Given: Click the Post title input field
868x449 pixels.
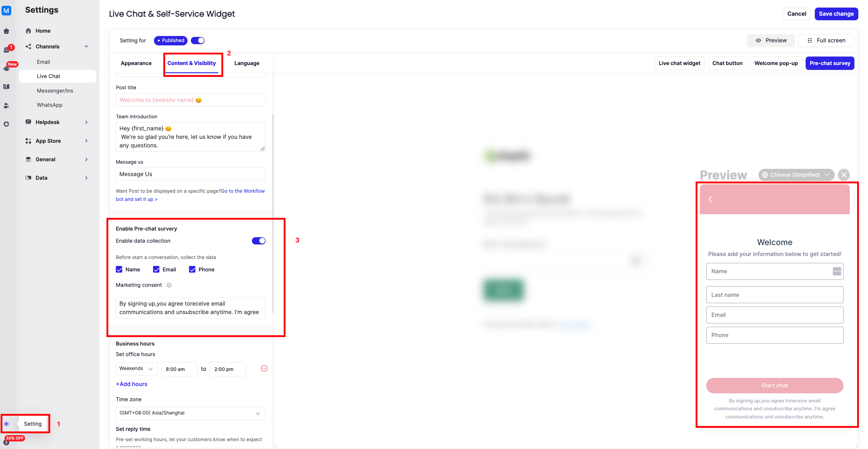Looking at the screenshot, I should point(191,100).
